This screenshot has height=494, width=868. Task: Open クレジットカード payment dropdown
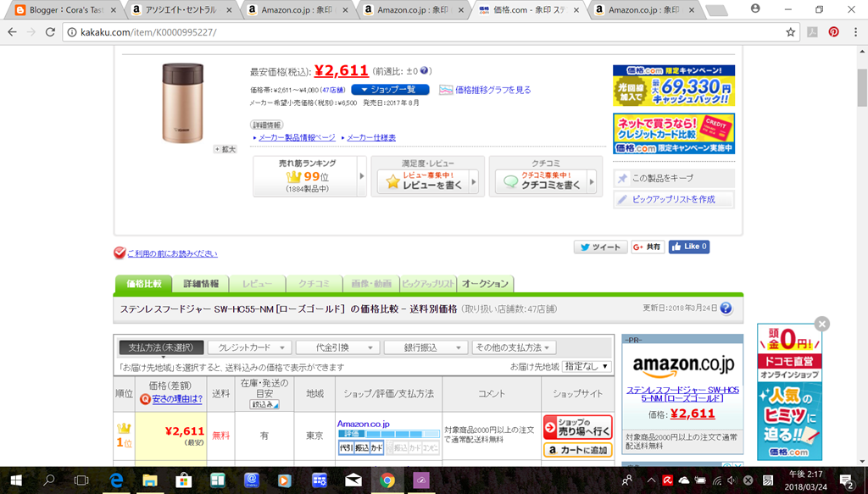point(250,347)
